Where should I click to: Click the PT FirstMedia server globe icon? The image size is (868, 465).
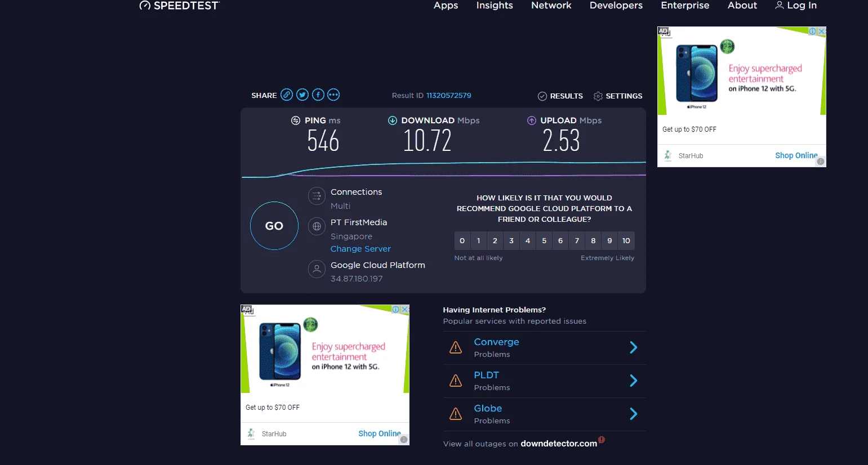[317, 226]
